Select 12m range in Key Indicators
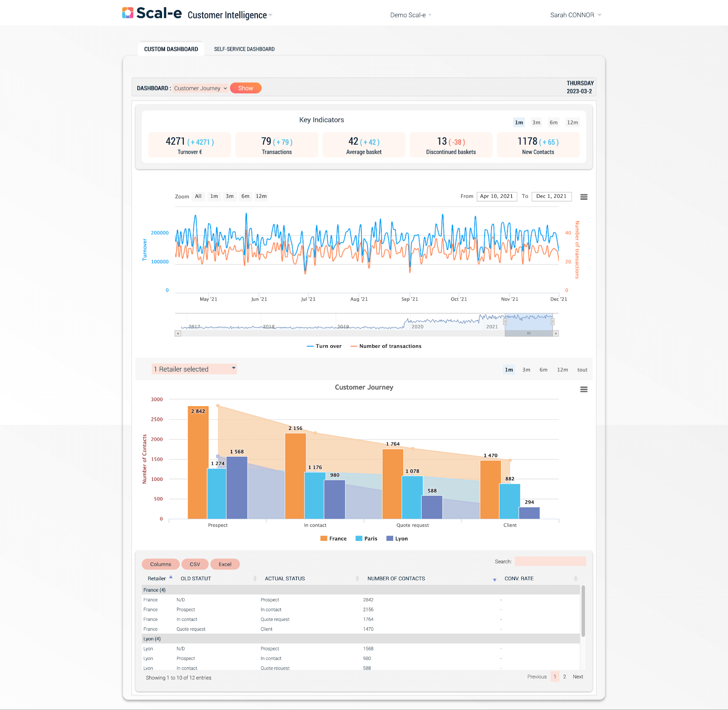Screen dimensions: 728x710 pos(572,122)
